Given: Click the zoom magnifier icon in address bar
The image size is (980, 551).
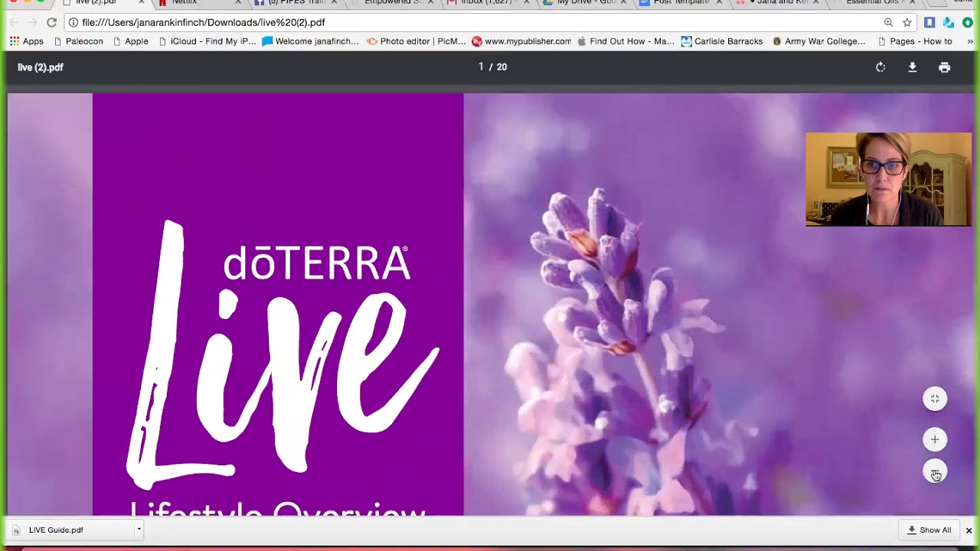Looking at the screenshot, I should pyautogui.click(x=888, y=22).
